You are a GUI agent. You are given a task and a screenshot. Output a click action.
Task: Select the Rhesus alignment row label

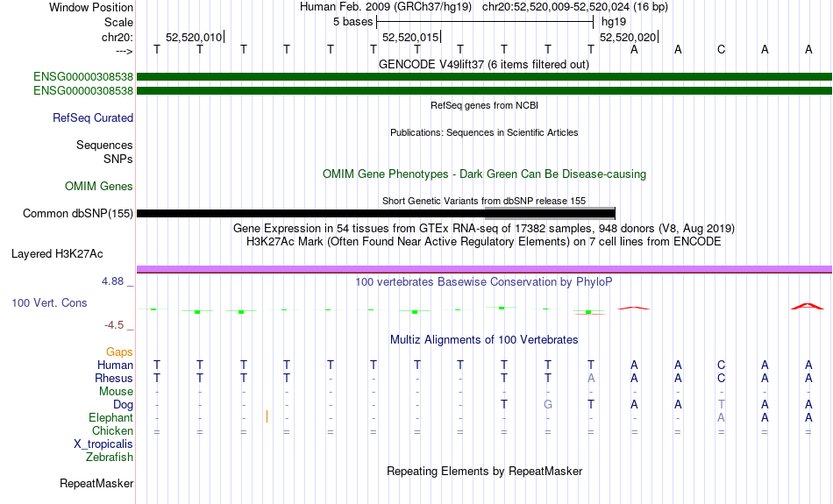pos(114,378)
